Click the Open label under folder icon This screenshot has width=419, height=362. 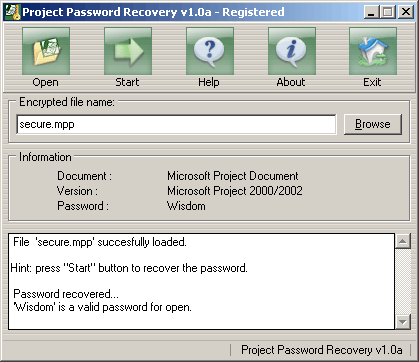point(45,82)
